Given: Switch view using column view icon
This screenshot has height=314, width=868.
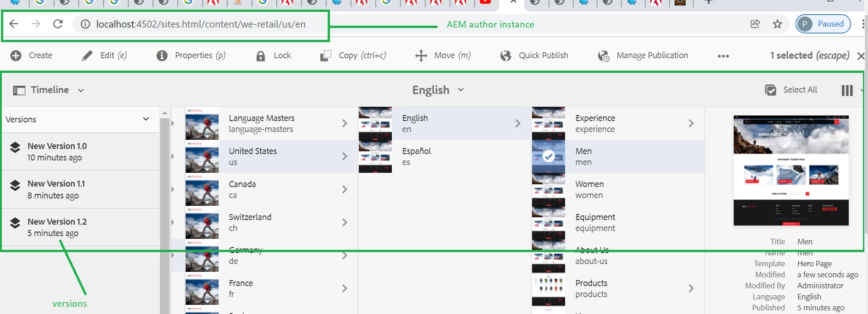Looking at the screenshot, I should click(x=847, y=90).
